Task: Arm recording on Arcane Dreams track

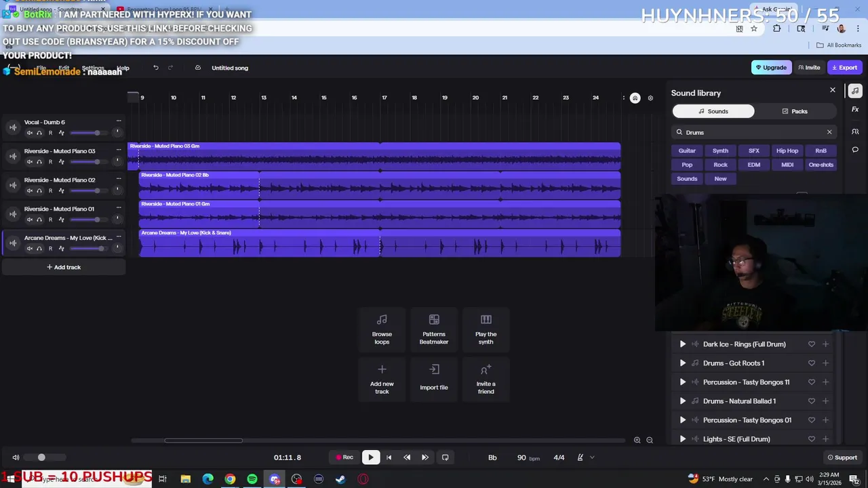Action: click(x=50, y=249)
